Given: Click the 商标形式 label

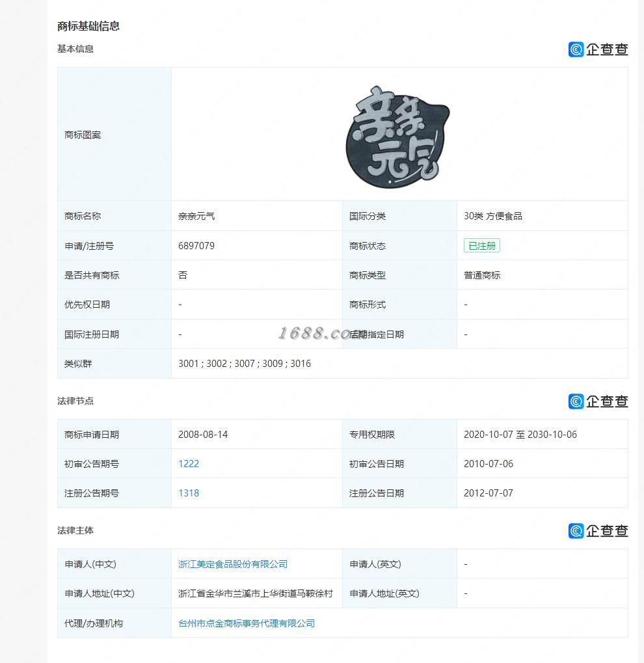Looking at the screenshot, I should (x=368, y=304).
